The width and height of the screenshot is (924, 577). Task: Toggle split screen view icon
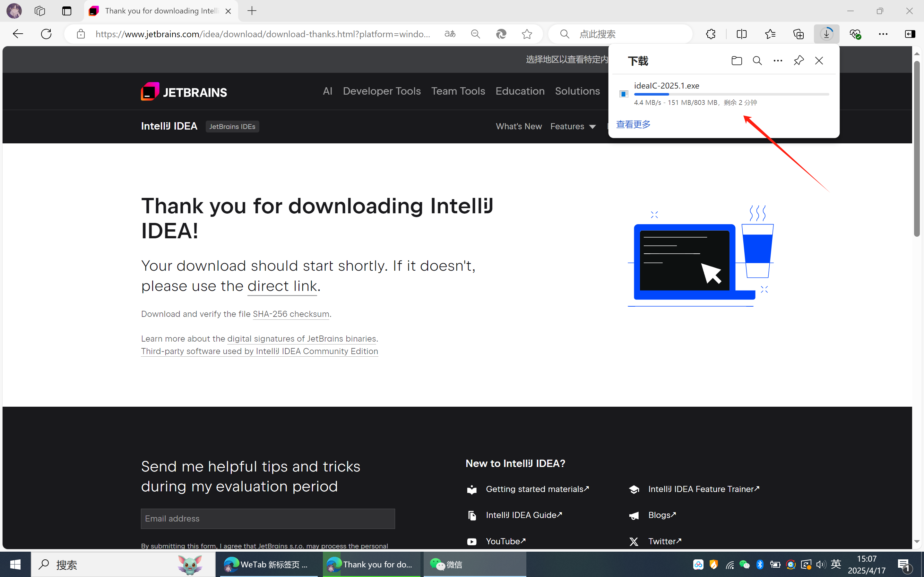tap(741, 34)
